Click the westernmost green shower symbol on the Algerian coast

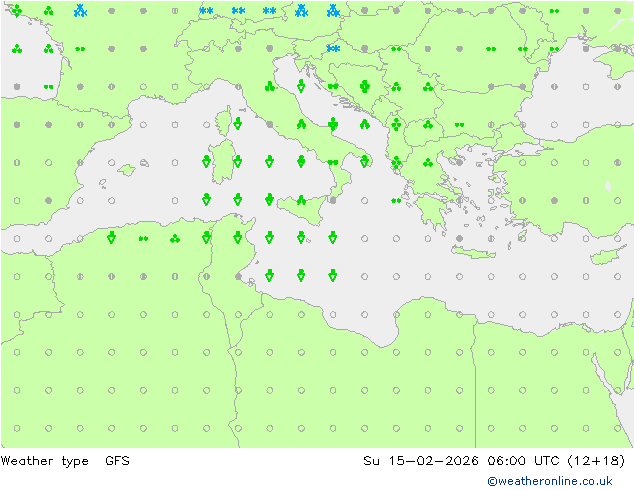tap(112, 237)
